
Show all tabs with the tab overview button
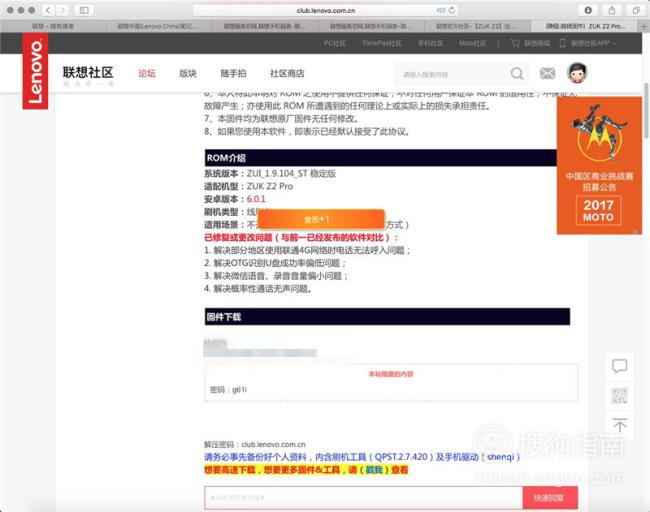636,10
